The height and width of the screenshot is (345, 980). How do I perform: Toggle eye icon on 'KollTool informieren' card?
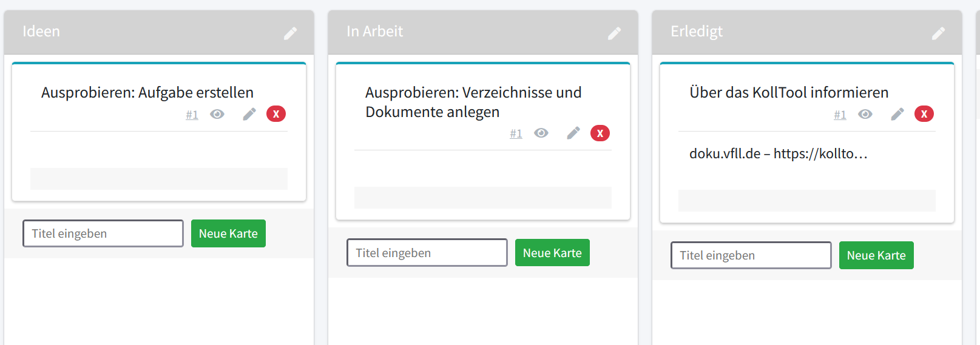[865, 114]
